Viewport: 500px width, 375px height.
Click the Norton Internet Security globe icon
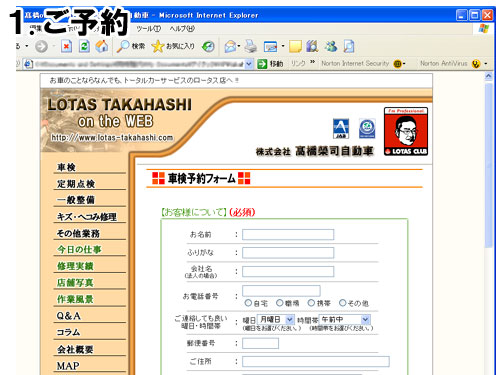tap(397, 64)
